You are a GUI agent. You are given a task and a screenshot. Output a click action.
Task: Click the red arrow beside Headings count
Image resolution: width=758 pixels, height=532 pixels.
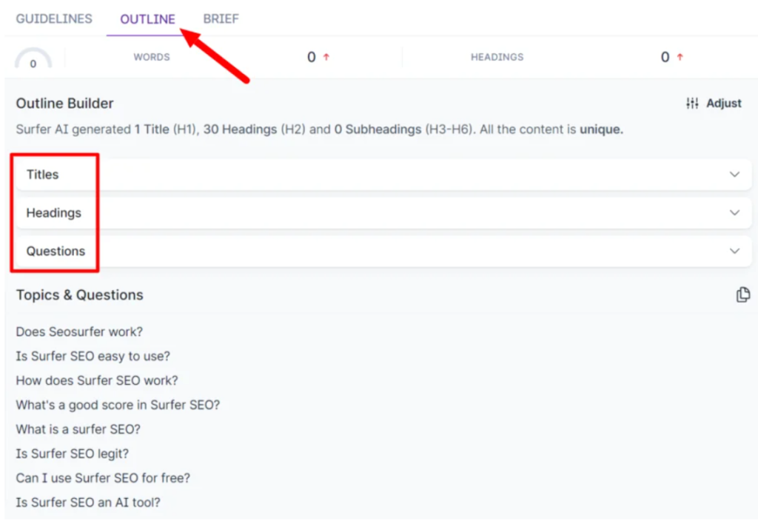tap(680, 57)
